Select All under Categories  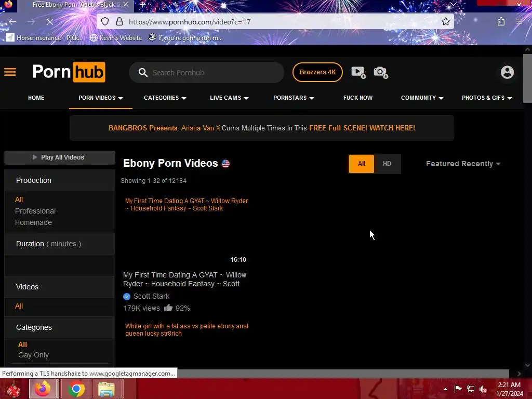tap(22, 344)
